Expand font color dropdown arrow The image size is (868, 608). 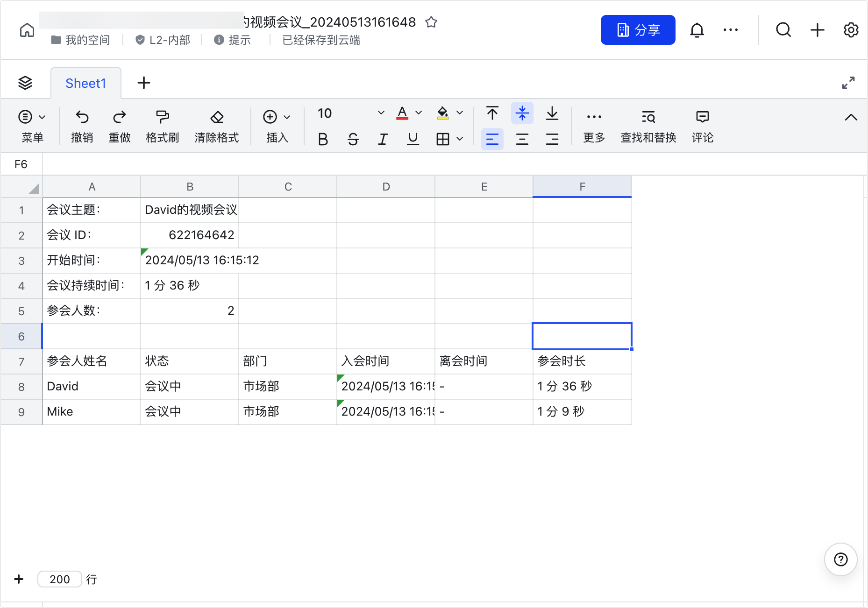(x=419, y=113)
